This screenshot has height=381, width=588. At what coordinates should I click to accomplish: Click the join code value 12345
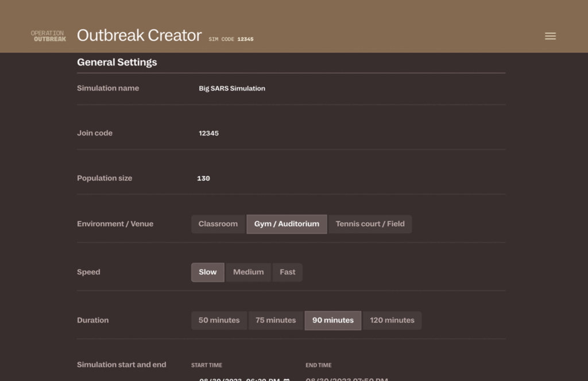(x=208, y=133)
